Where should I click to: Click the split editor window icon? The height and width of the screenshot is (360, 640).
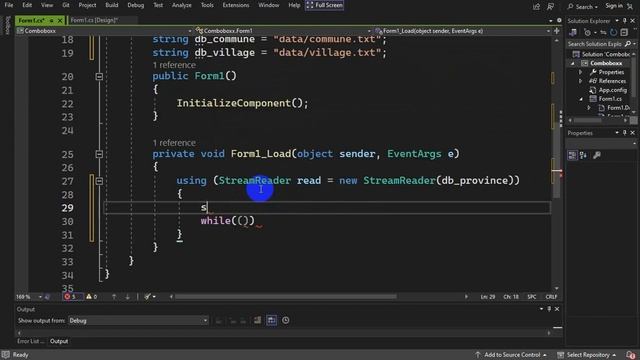[x=556, y=31]
